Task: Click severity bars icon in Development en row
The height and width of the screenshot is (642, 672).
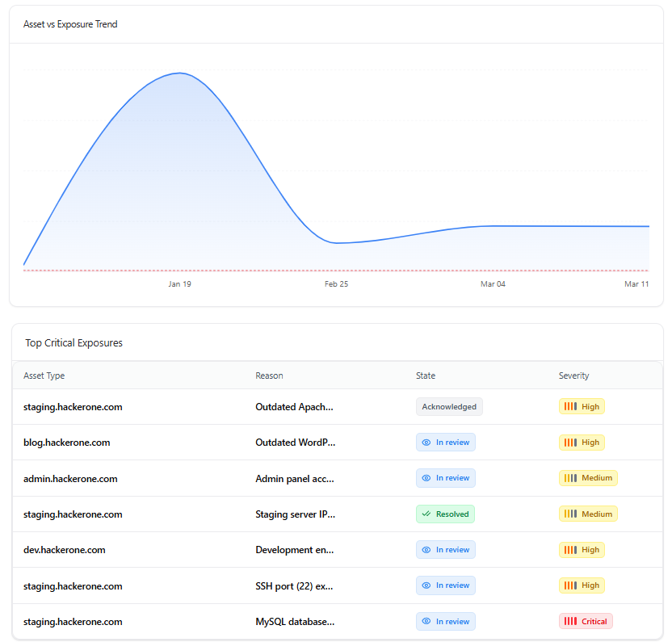Action: click(x=570, y=549)
